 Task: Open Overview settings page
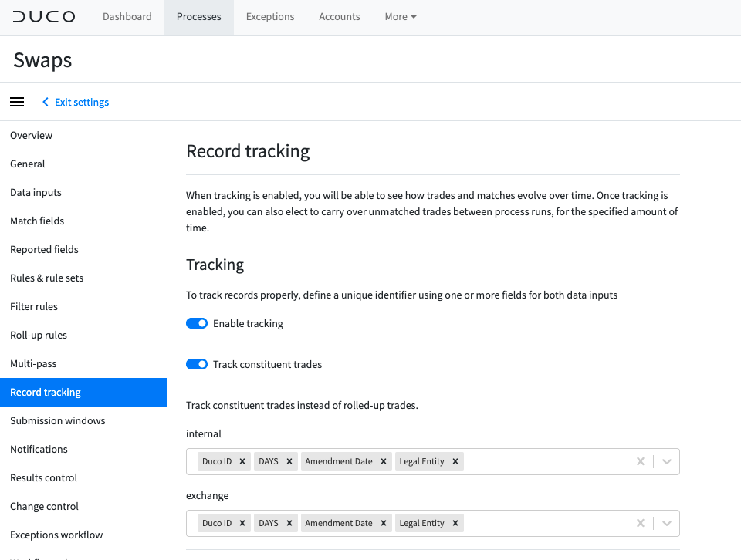pos(83,136)
